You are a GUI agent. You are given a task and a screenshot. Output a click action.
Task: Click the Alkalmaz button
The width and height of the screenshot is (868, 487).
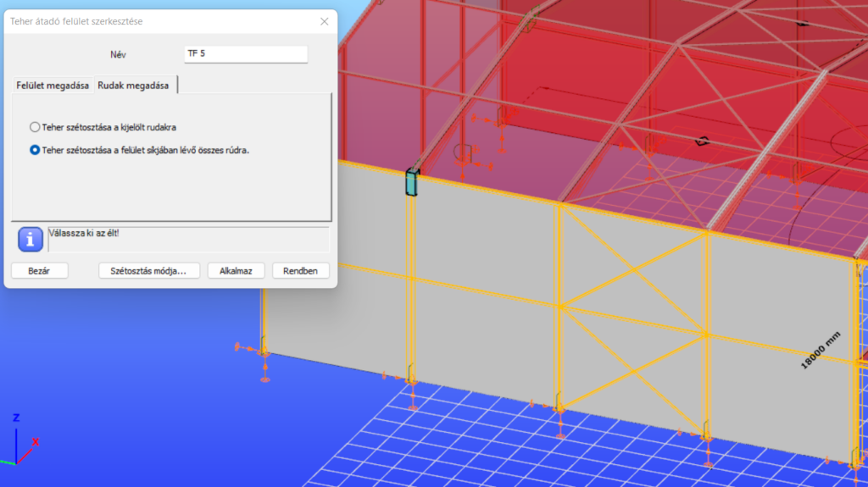(x=236, y=270)
